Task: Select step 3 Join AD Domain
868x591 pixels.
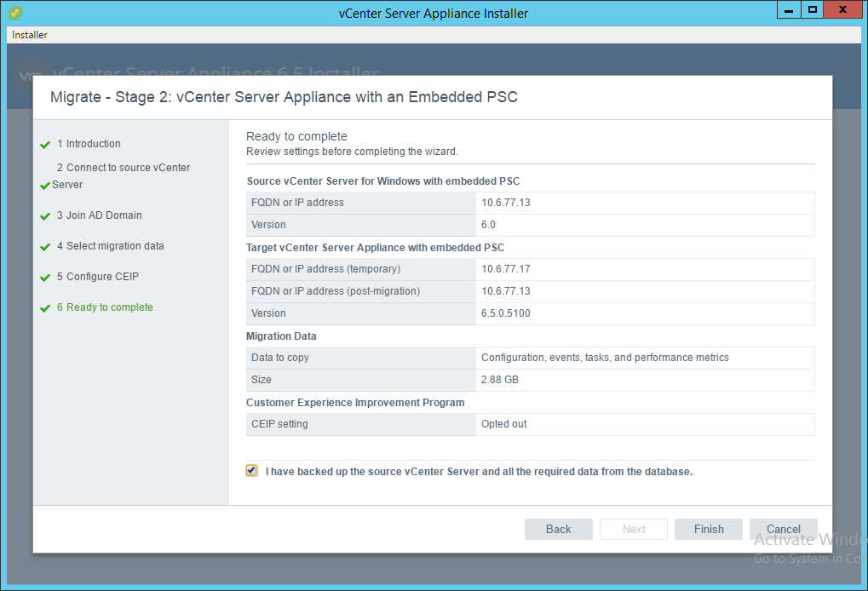Action: [99, 215]
